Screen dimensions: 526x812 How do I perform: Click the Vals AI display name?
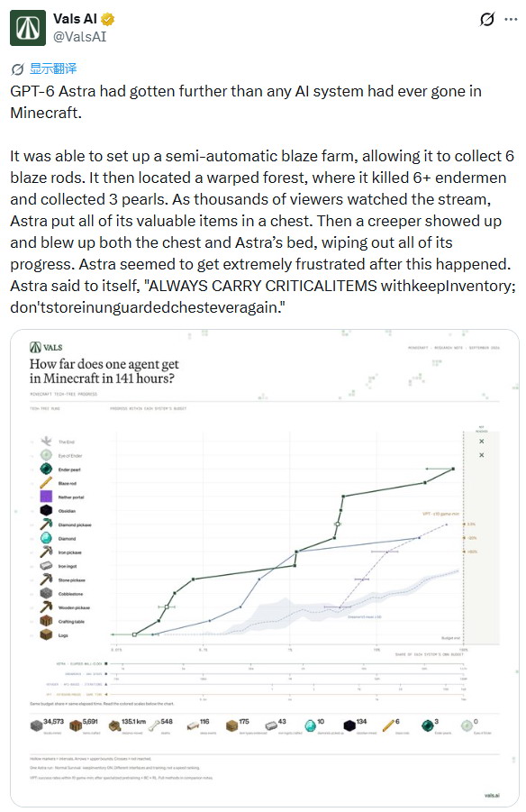pyautogui.click(x=75, y=19)
